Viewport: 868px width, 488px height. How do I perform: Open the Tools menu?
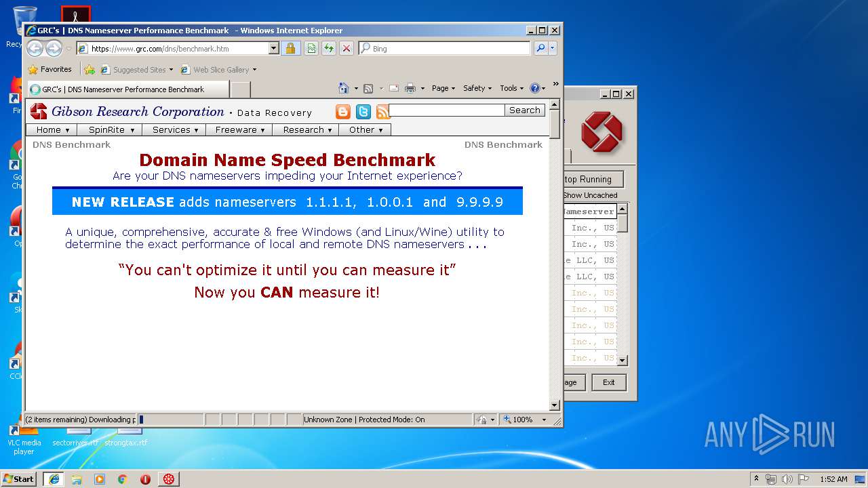(512, 88)
